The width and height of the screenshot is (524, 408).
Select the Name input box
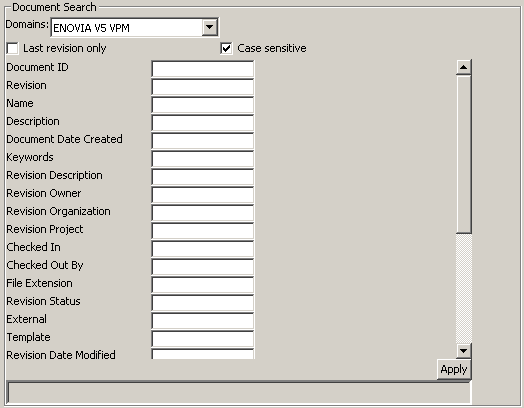click(x=203, y=105)
